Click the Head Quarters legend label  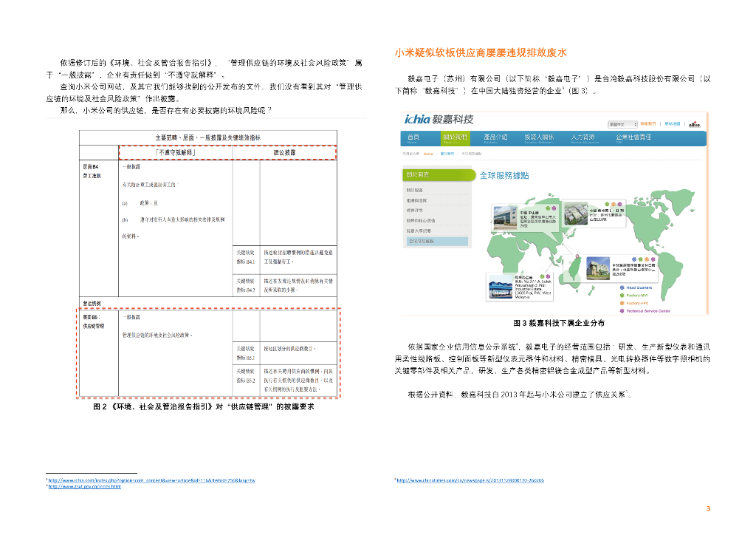[639, 287]
